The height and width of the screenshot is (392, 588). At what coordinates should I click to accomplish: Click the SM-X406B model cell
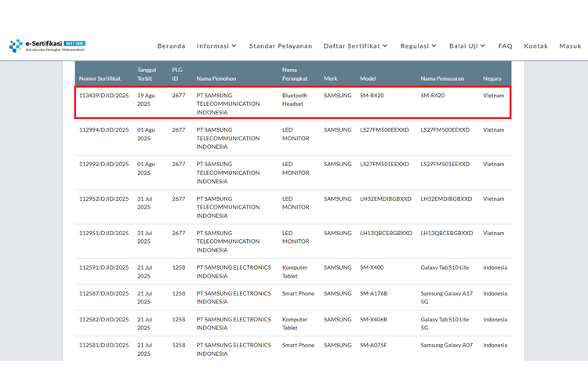coord(373,319)
